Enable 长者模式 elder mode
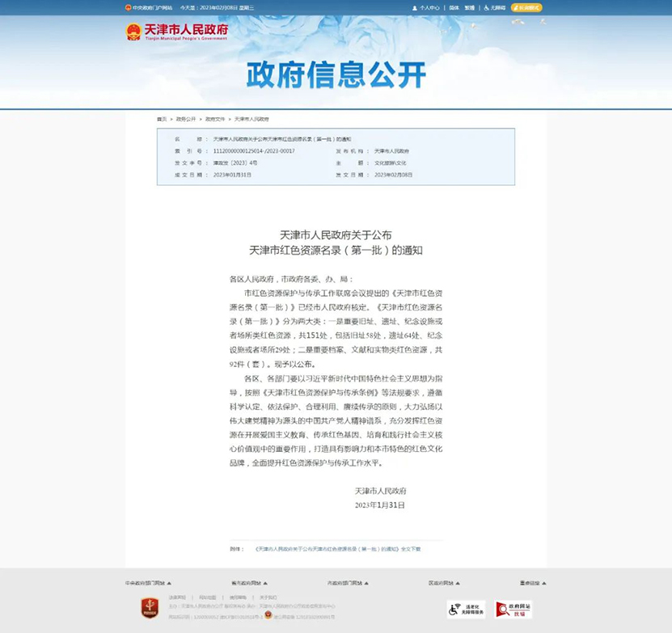The height and width of the screenshot is (633, 672). (526, 6)
